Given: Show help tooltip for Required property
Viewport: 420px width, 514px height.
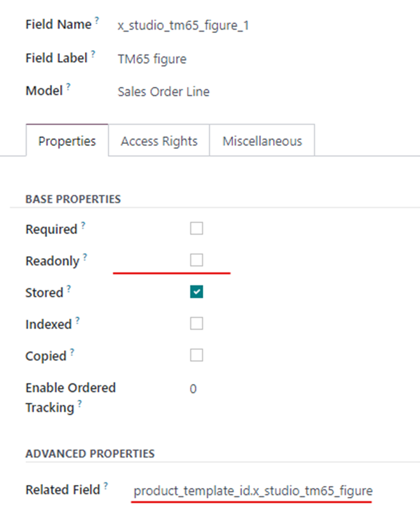Looking at the screenshot, I should [83, 226].
